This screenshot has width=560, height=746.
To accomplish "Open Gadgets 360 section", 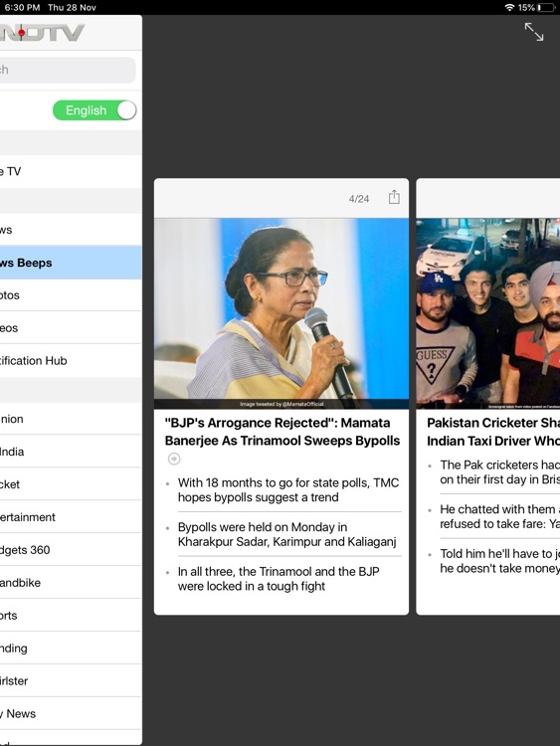I will (71, 550).
